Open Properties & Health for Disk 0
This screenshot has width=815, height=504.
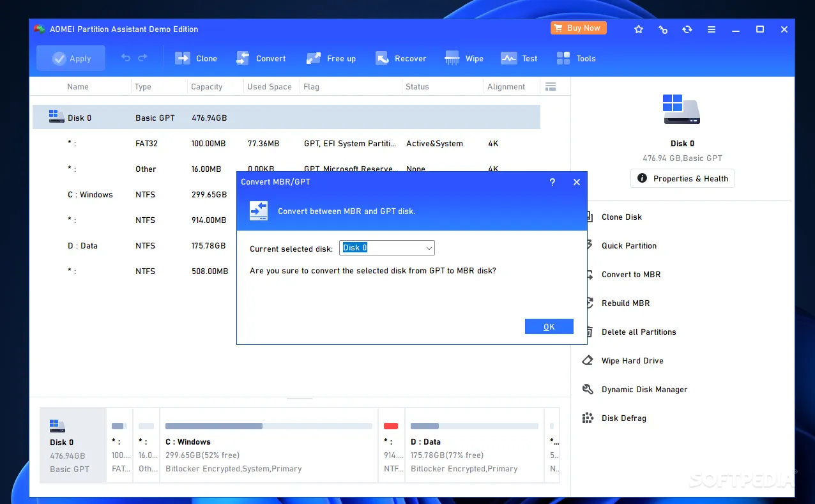[x=682, y=179]
